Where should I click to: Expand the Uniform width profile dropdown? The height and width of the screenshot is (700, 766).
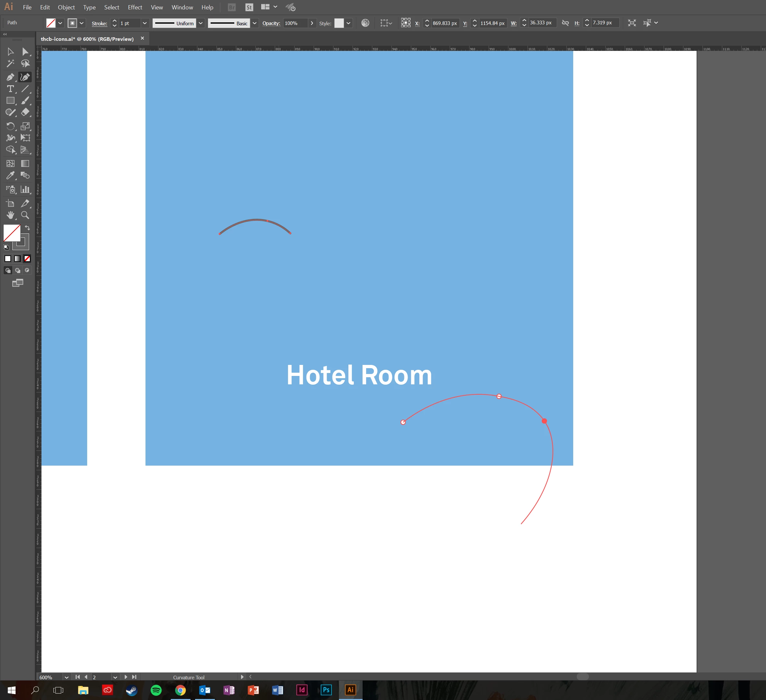[x=201, y=23]
